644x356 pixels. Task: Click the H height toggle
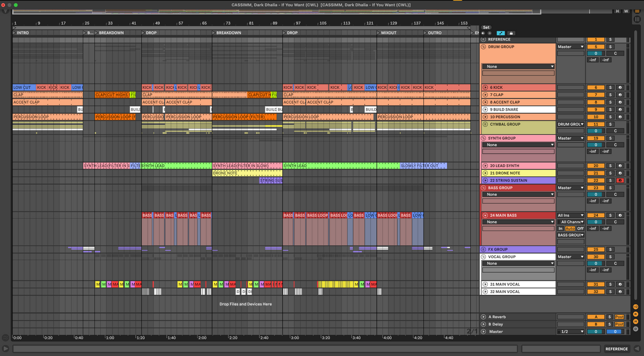click(x=618, y=11)
